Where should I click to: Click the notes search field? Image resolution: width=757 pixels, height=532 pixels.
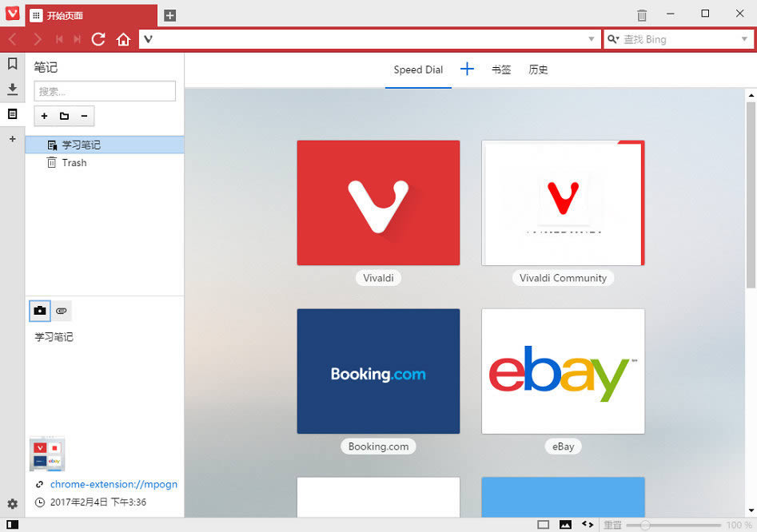(105, 91)
